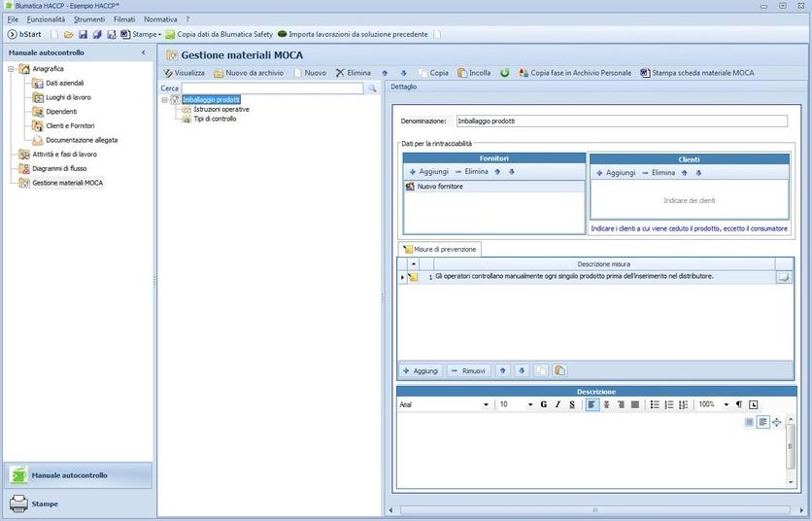Toggle bold (G) formatting in Descrizione
The image size is (812, 521).
coord(544,404)
